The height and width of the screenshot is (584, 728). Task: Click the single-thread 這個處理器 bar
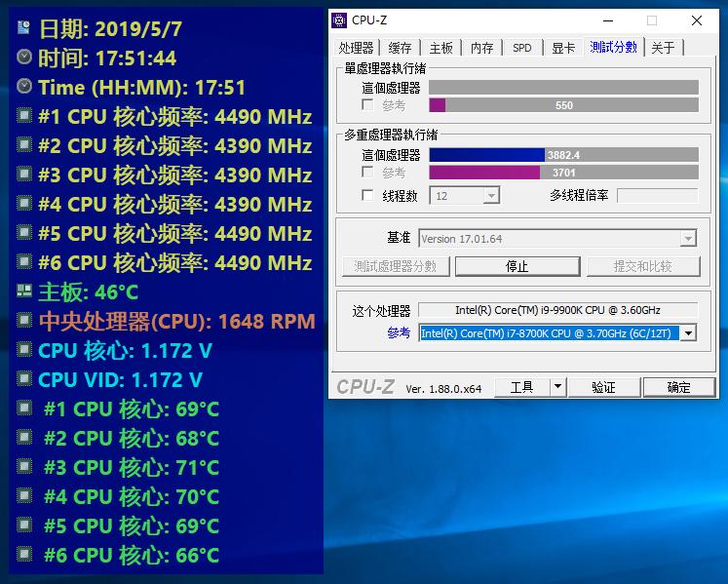click(563, 87)
